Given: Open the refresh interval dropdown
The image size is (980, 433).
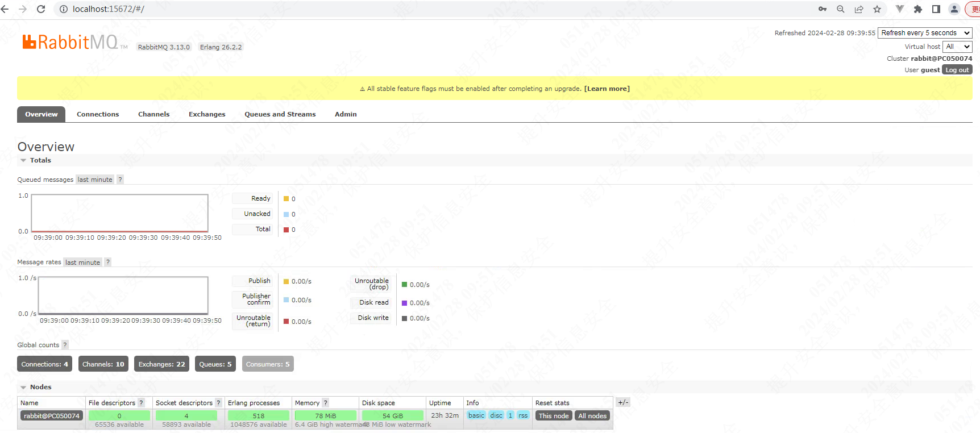Looking at the screenshot, I should tap(925, 33).
